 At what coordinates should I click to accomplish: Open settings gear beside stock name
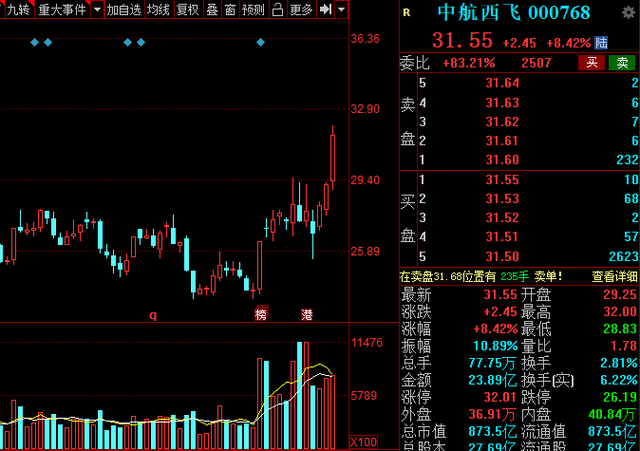pos(628,12)
